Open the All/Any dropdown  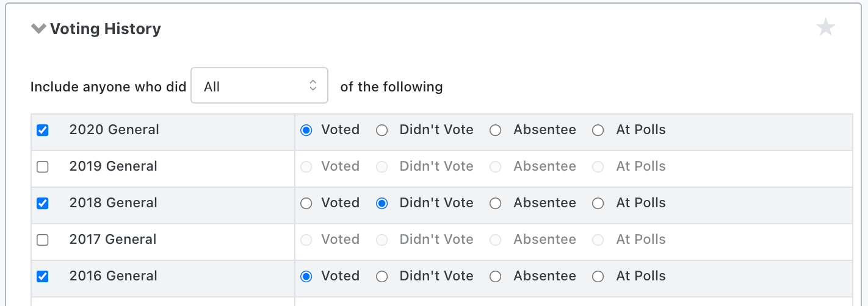[259, 87]
